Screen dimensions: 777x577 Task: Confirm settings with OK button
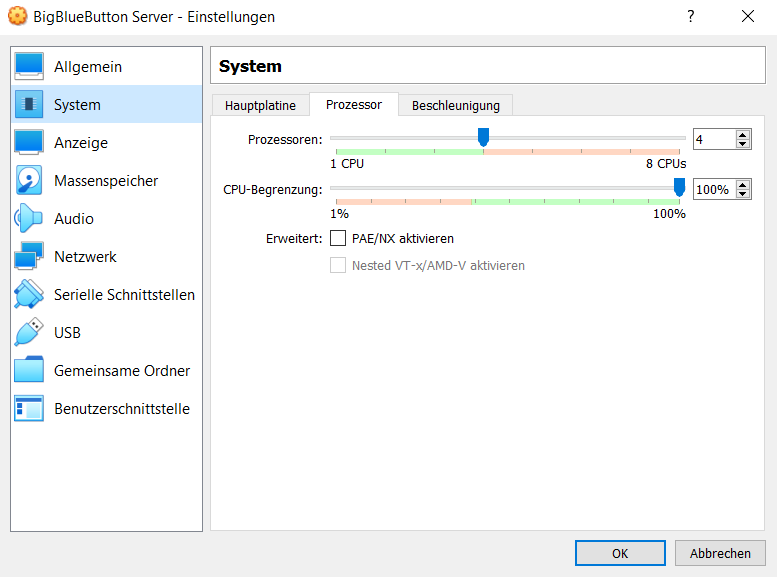click(620, 553)
